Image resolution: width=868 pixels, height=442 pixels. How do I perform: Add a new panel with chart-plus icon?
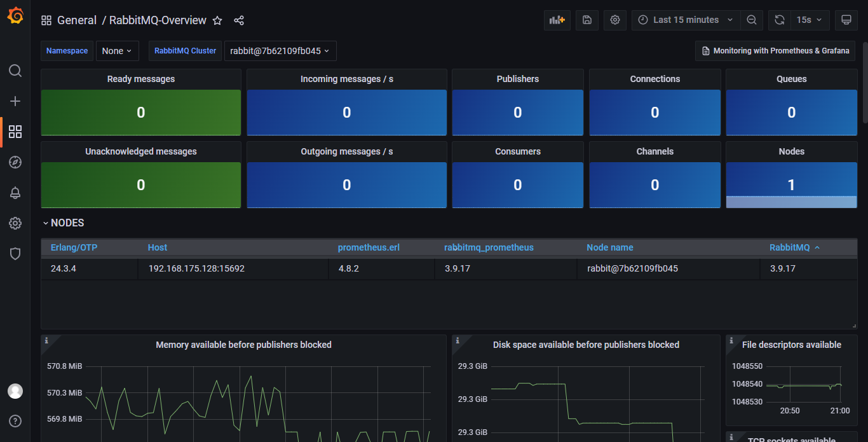click(557, 20)
